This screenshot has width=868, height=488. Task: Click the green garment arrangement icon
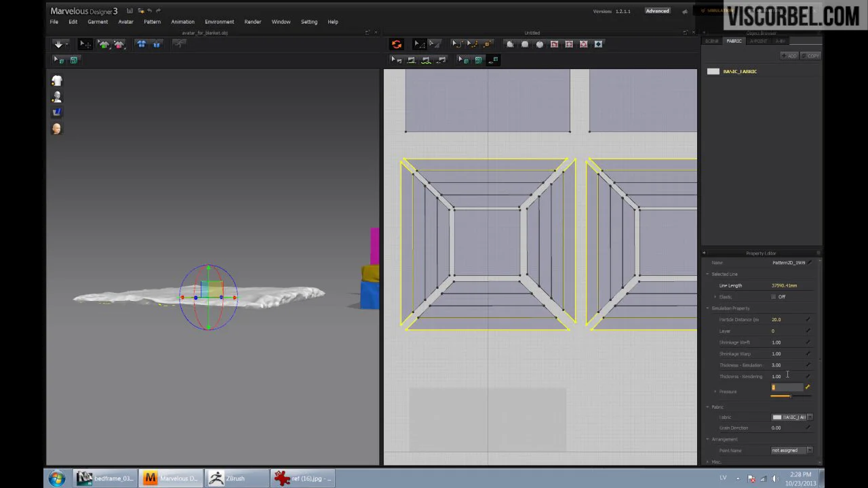click(104, 44)
